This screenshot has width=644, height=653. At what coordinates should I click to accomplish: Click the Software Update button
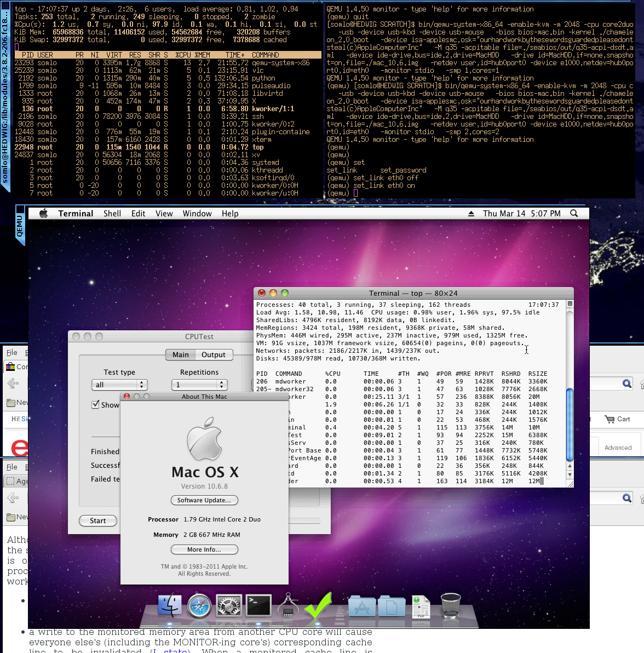click(x=204, y=500)
